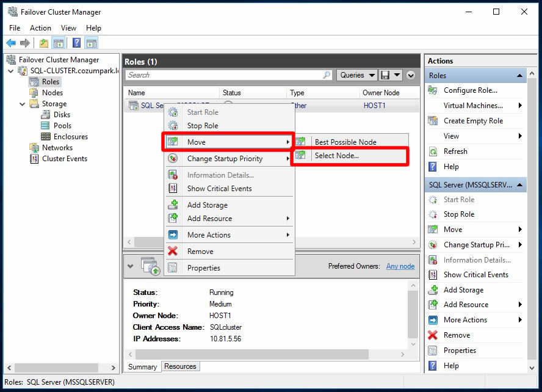Click the Refresh icon in Actions pane

pyautogui.click(x=433, y=151)
